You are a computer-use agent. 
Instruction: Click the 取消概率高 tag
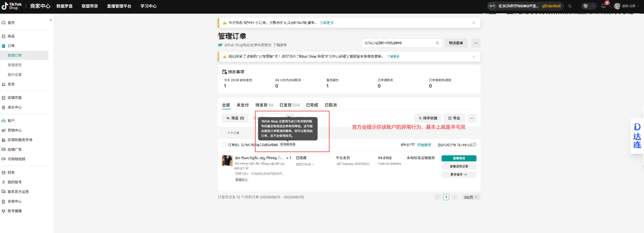coord(288,144)
